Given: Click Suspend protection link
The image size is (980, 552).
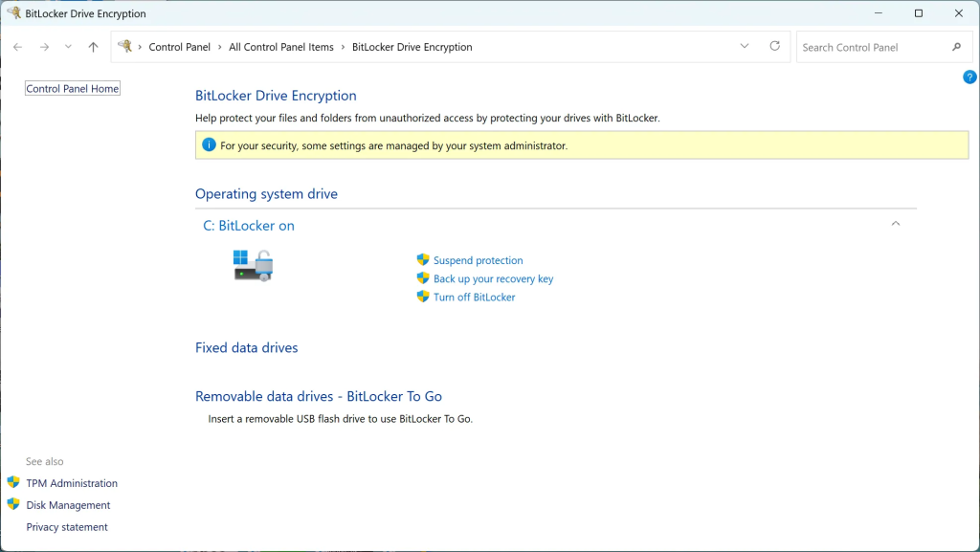Looking at the screenshot, I should tap(478, 260).
